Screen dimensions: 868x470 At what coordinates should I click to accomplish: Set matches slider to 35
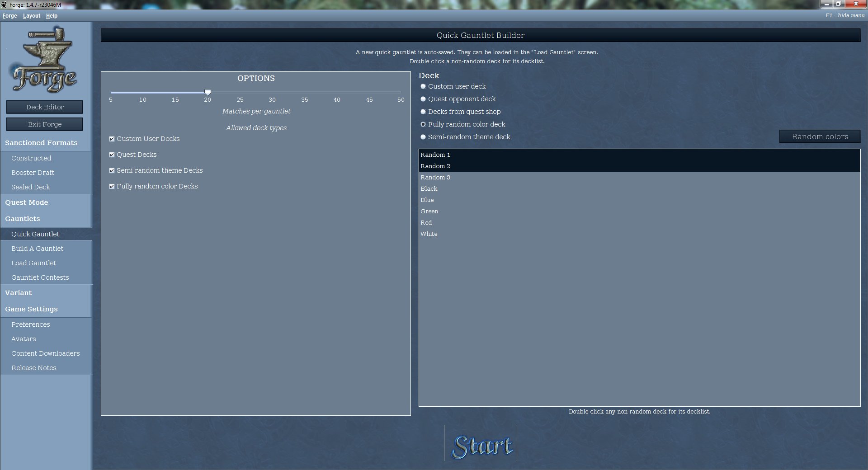click(305, 92)
